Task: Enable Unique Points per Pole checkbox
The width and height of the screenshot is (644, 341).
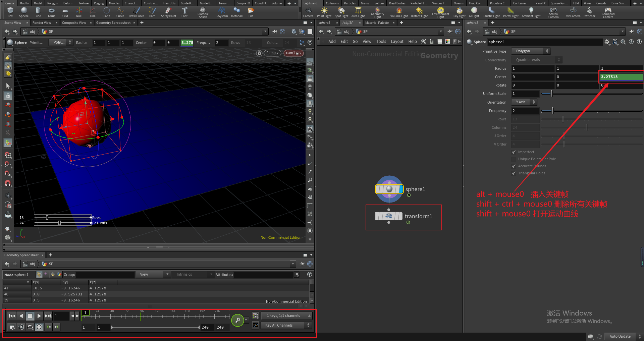Action: (x=514, y=159)
